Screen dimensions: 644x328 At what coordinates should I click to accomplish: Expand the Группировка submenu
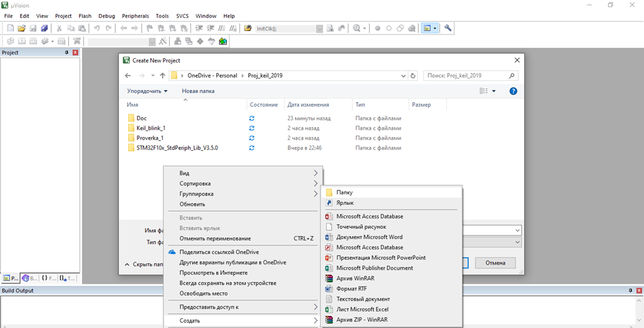pyautogui.click(x=243, y=194)
